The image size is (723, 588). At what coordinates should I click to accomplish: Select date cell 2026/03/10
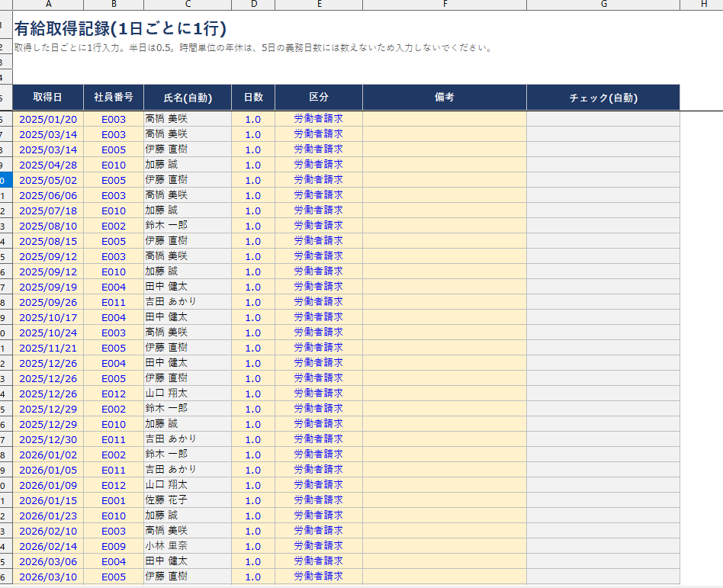48,576
